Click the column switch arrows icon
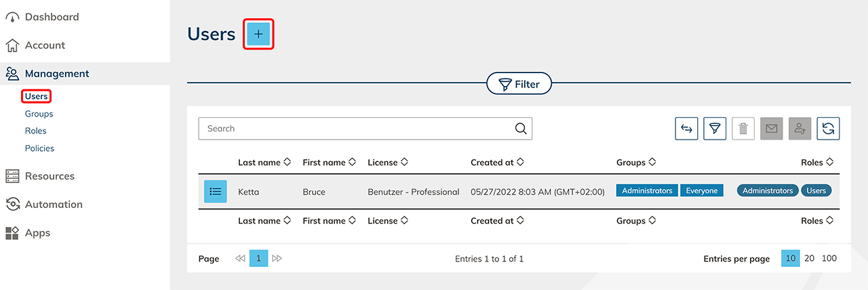The height and width of the screenshot is (290, 868). point(686,129)
